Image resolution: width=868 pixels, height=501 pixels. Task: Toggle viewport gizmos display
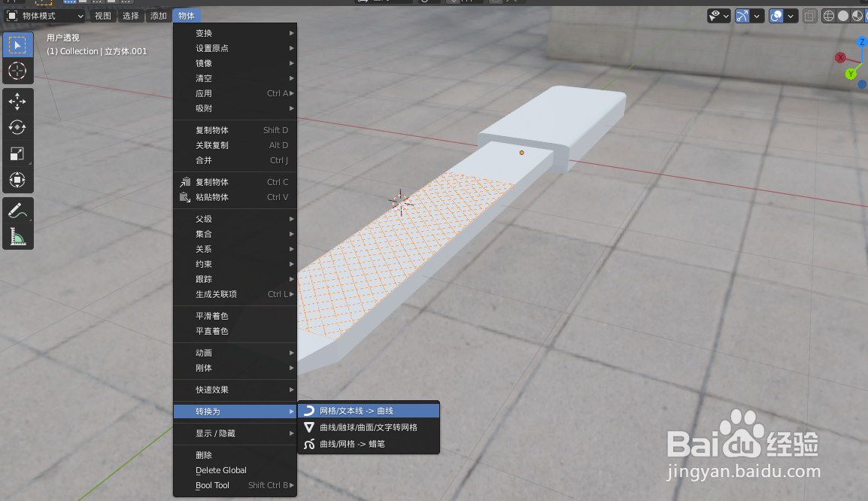(x=742, y=15)
